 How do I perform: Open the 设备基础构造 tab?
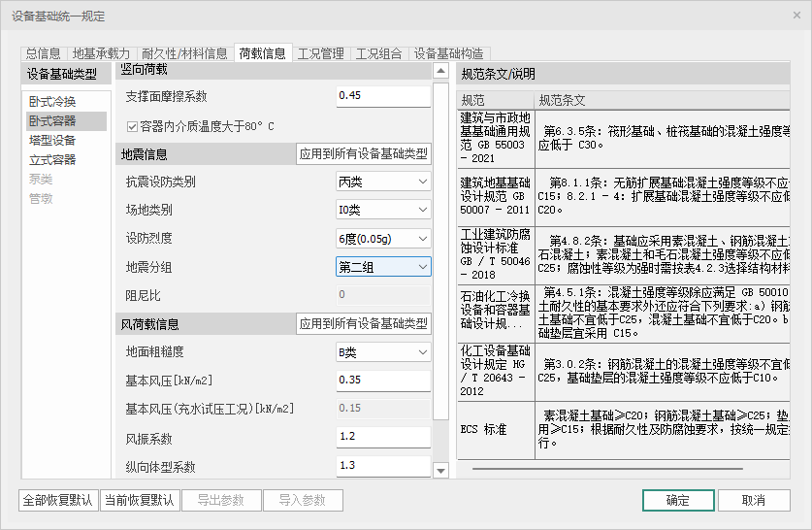coord(449,53)
